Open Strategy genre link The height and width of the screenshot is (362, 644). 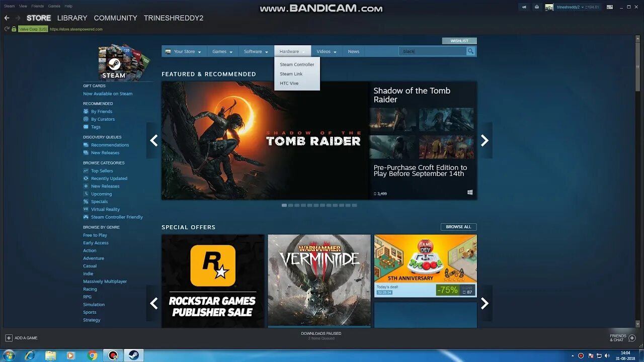(x=92, y=320)
